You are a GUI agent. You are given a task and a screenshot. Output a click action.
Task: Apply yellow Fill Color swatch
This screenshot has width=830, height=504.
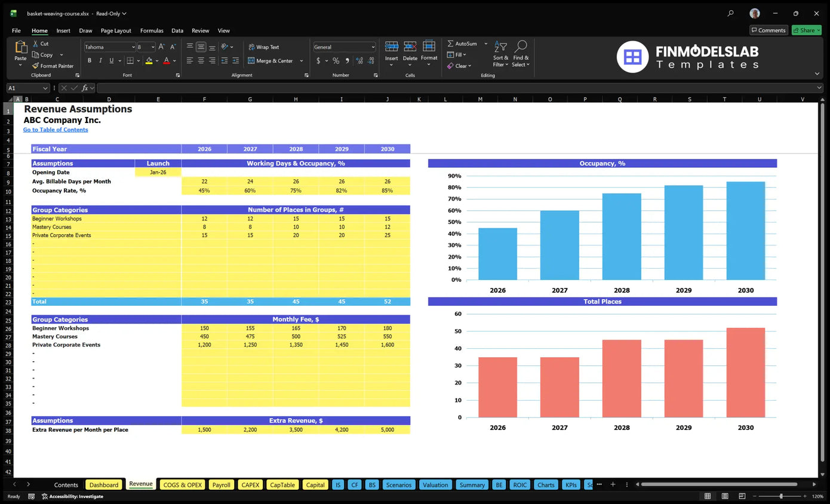tap(149, 60)
